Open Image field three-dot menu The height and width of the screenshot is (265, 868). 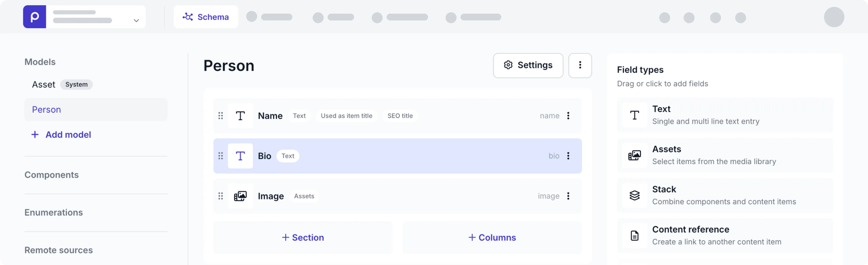pos(568,196)
